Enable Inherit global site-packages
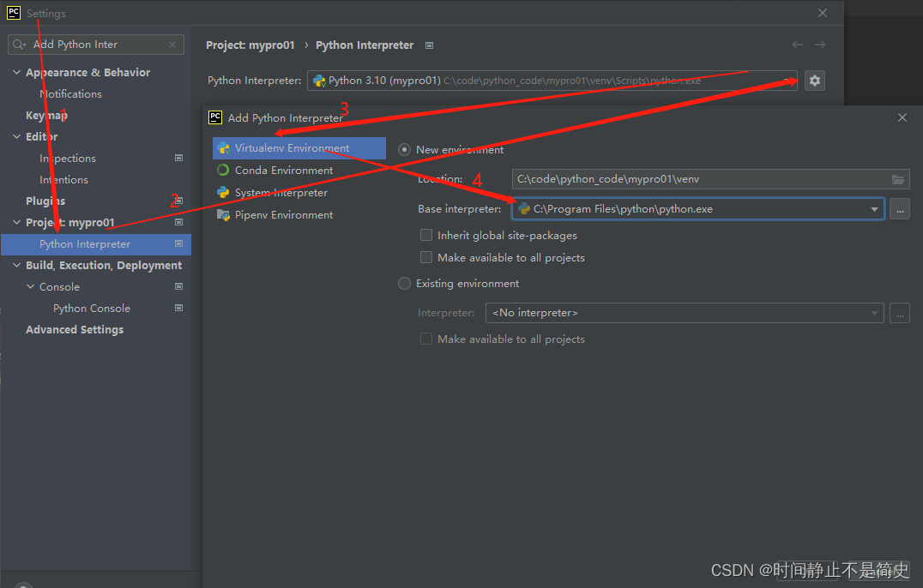Screen dimensions: 923x588 426,235
